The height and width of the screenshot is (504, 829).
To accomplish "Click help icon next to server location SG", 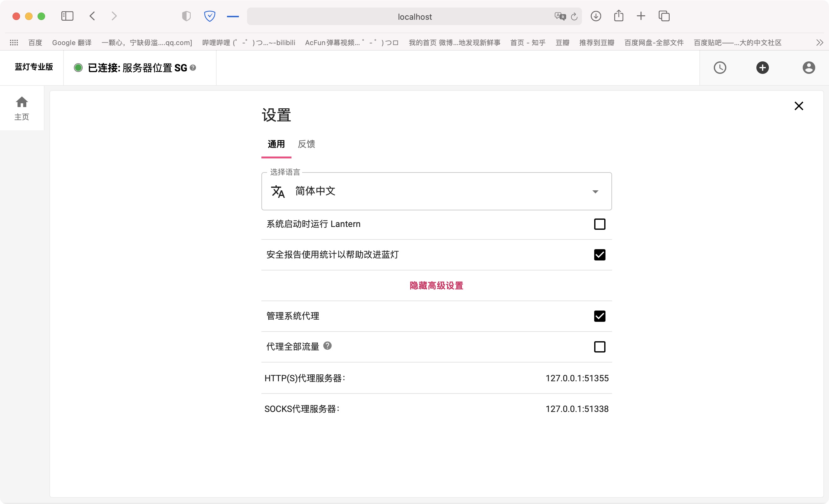I will tap(193, 68).
